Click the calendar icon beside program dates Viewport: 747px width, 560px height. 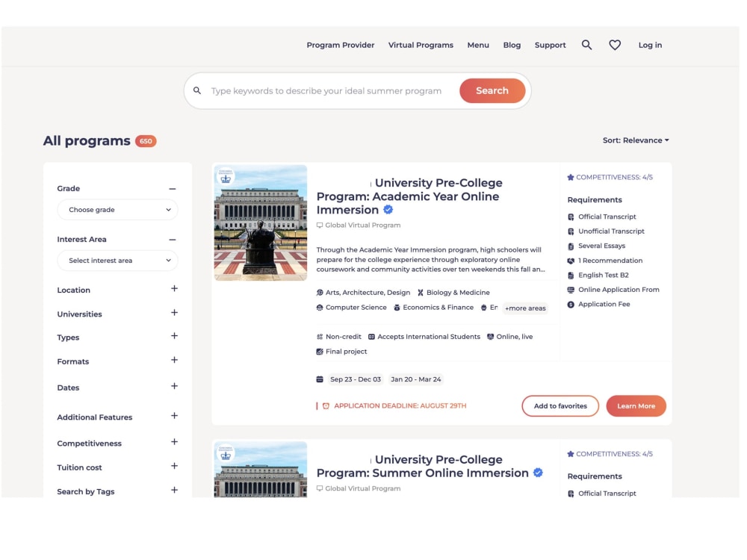point(320,379)
